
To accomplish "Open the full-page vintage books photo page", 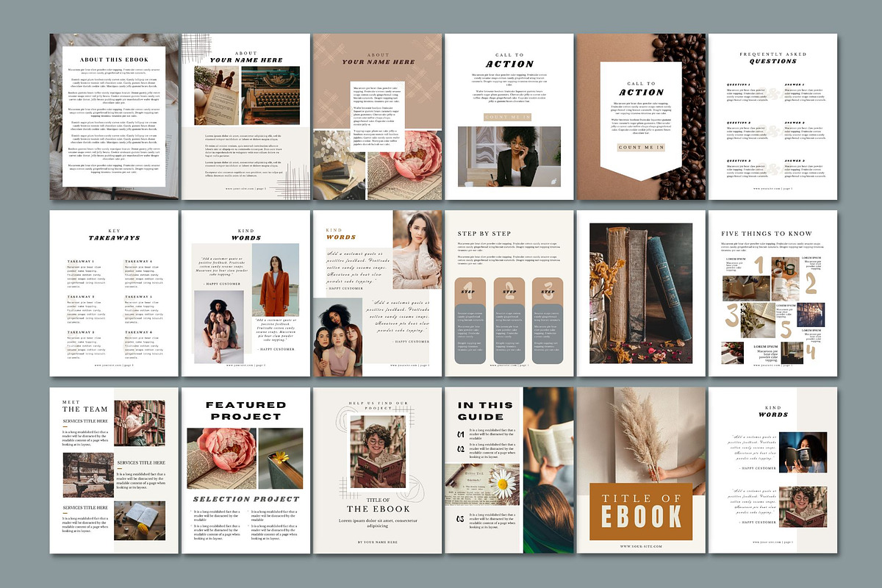I will (641, 294).
